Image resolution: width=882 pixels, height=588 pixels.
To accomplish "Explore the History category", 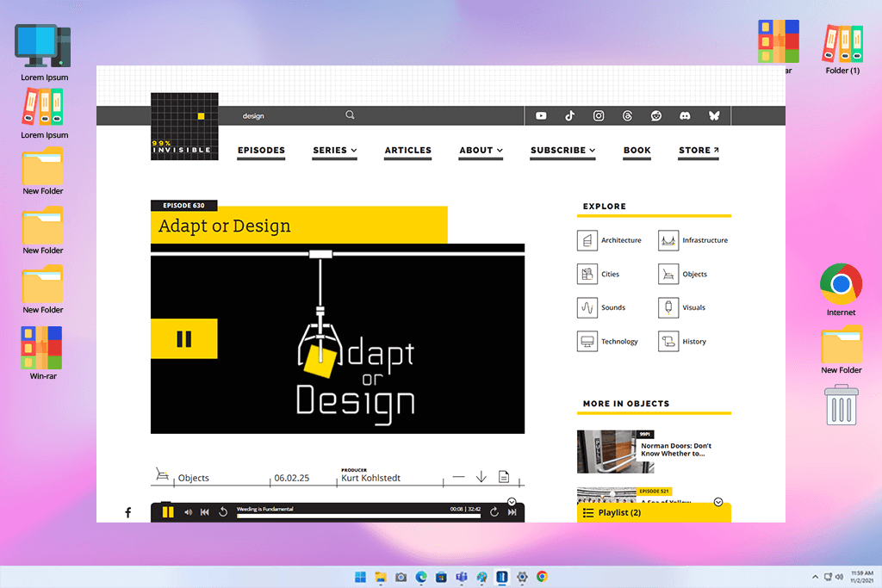I will (682, 341).
